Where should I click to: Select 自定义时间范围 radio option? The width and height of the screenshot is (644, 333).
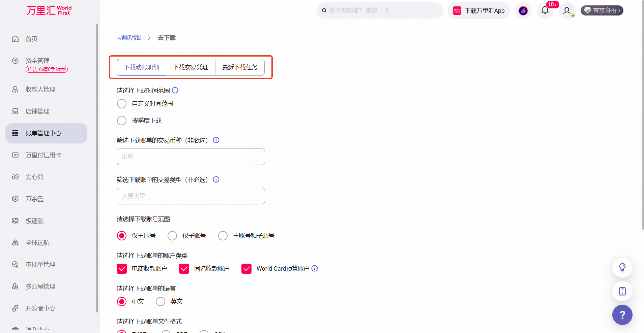[x=122, y=104]
